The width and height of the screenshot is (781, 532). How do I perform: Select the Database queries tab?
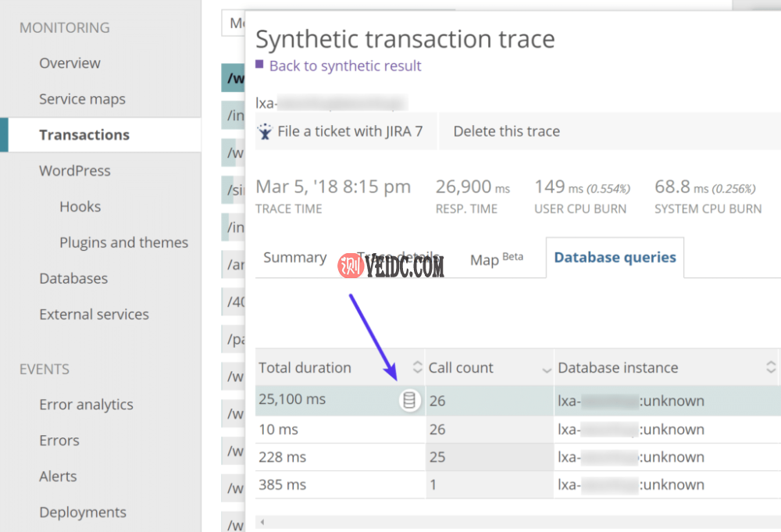pos(615,258)
